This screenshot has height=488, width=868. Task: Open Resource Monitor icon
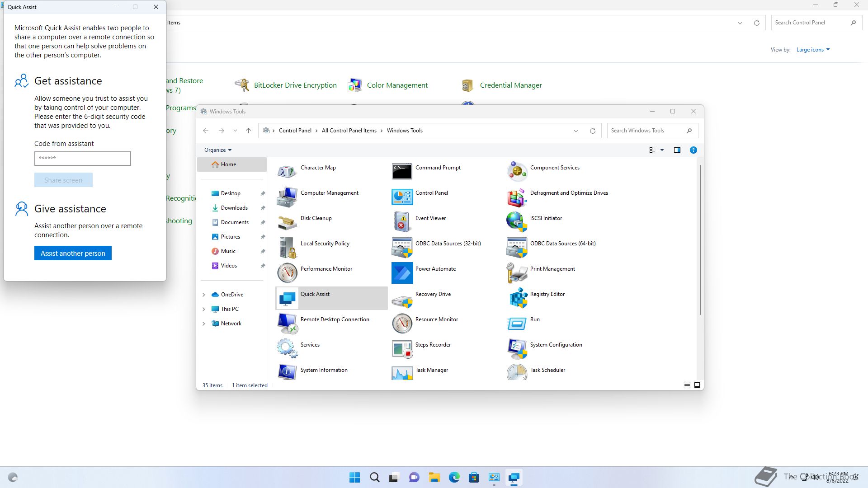tap(402, 323)
